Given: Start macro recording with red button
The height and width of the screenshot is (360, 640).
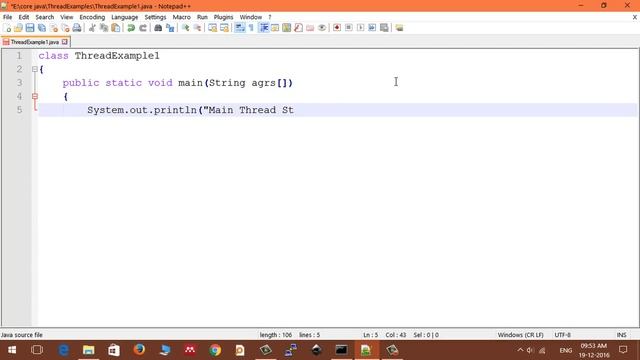Looking at the screenshot, I should pyautogui.click(x=337, y=28).
